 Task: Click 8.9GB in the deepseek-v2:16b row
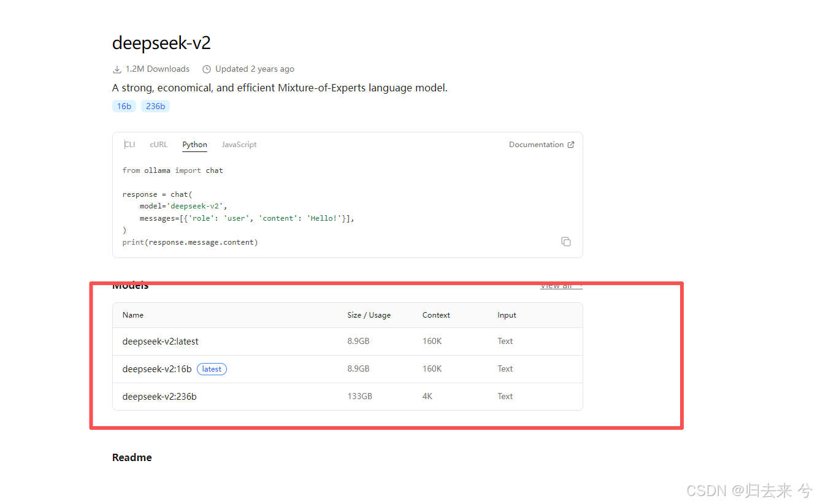pos(358,368)
